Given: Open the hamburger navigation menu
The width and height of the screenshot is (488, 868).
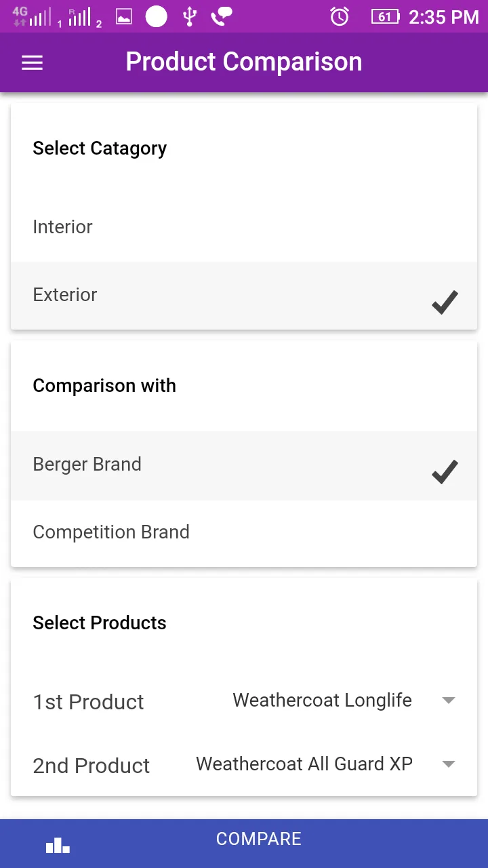Looking at the screenshot, I should pos(32,63).
